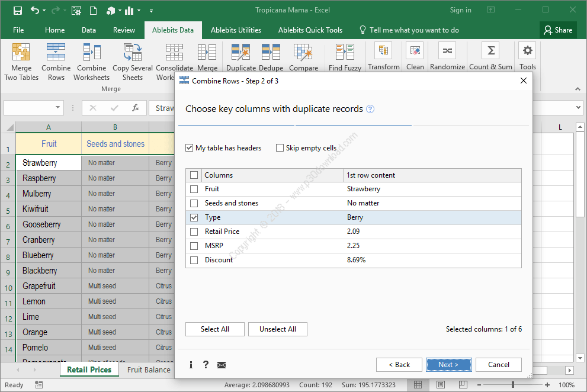Click the help question mark beside dialog heading

(370, 109)
